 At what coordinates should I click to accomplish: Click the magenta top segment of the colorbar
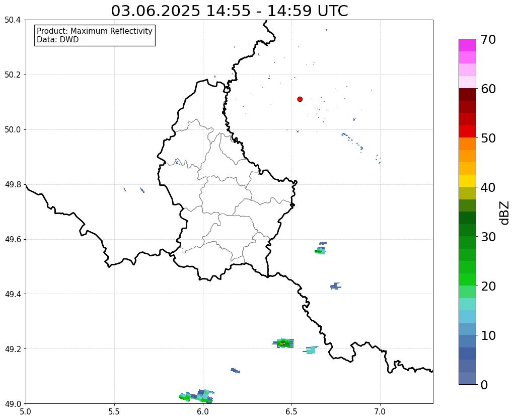point(467,45)
